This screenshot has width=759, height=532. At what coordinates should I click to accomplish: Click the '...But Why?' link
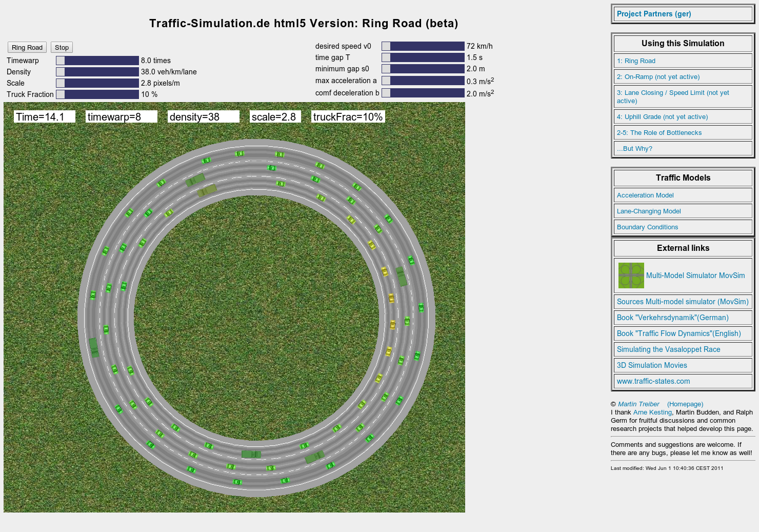(634, 148)
